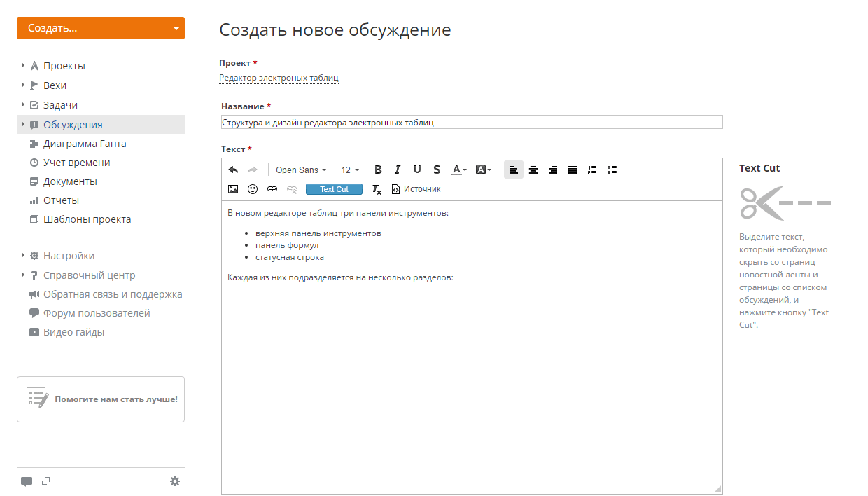Open Справочный центр in the sidebar
The image size is (868, 496).
coord(90,275)
